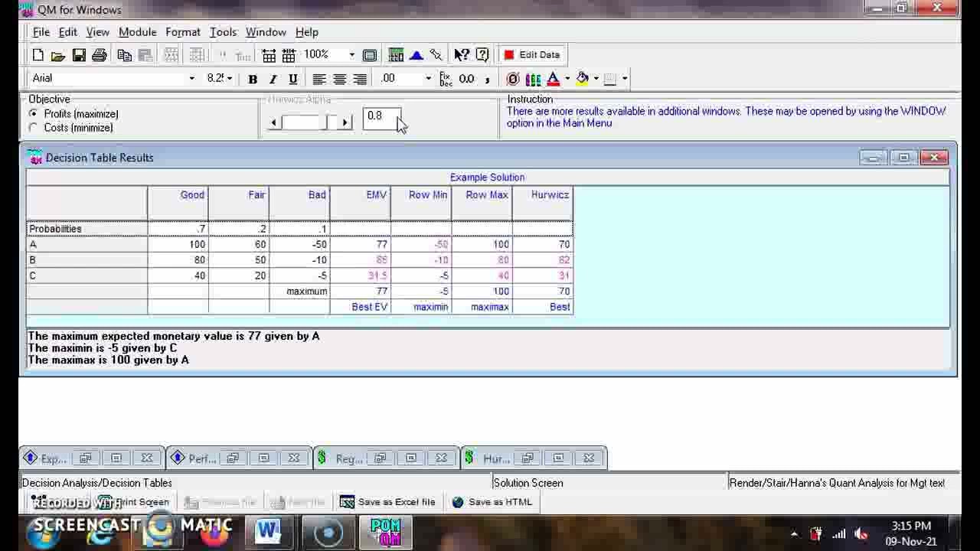Viewport: 980px width, 551px height.
Task: Click the Print Screen button
Action: click(x=134, y=502)
